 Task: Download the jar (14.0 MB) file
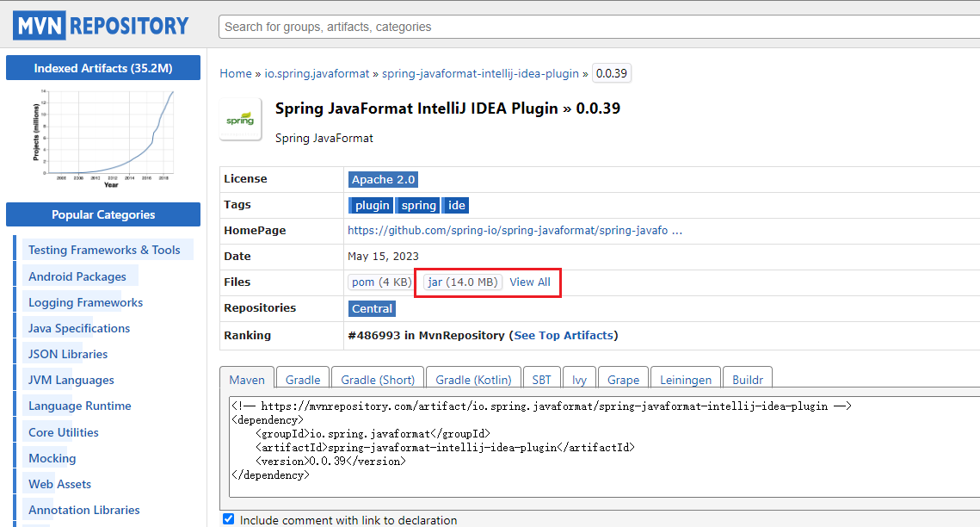pos(463,282)
